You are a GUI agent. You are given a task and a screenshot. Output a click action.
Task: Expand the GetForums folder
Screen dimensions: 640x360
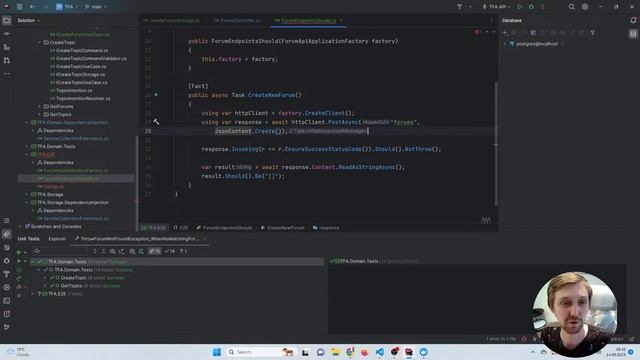point(40,107)
